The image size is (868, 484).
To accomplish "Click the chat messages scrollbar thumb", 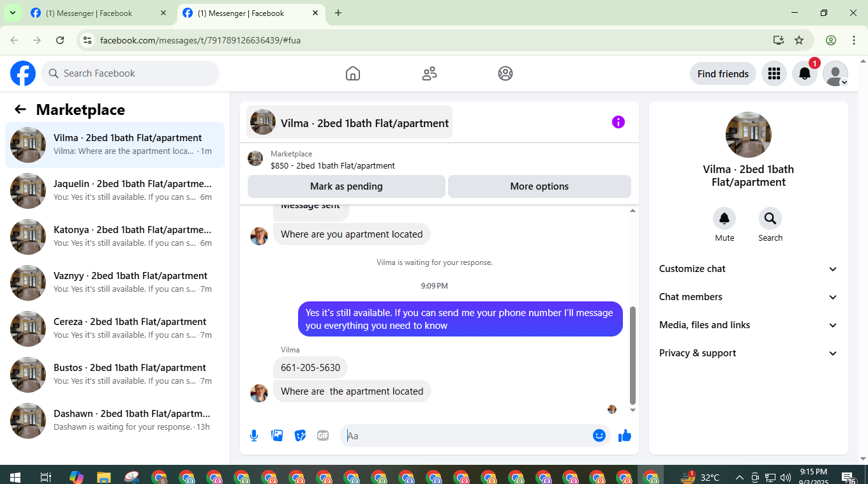I will (x=632, y=356).
